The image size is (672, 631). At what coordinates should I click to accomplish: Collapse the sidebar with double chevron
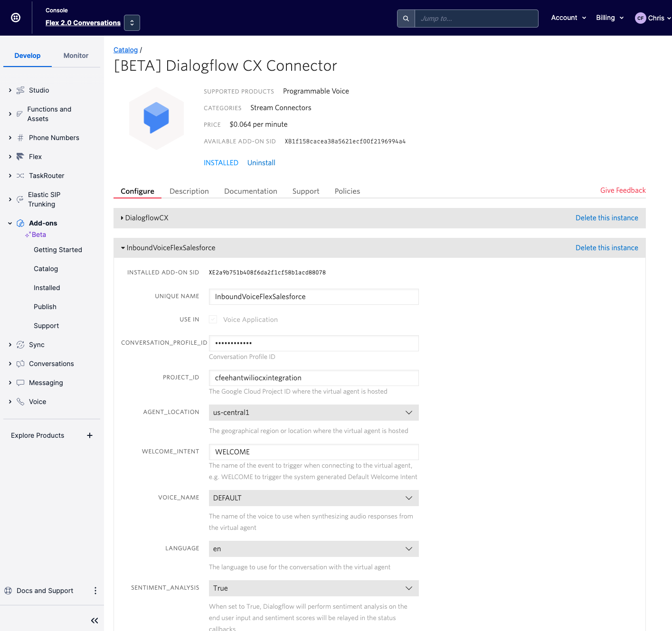point(95,621)
